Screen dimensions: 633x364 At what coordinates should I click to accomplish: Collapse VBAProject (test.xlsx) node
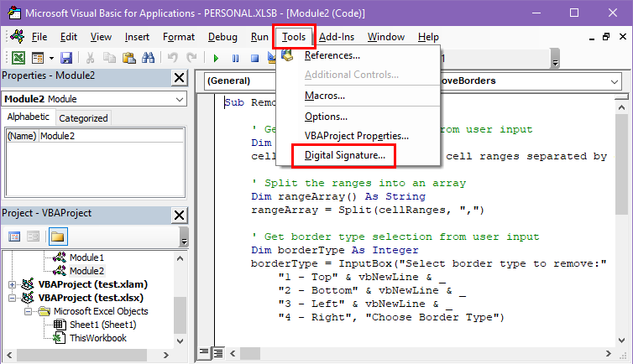(12, 299)
